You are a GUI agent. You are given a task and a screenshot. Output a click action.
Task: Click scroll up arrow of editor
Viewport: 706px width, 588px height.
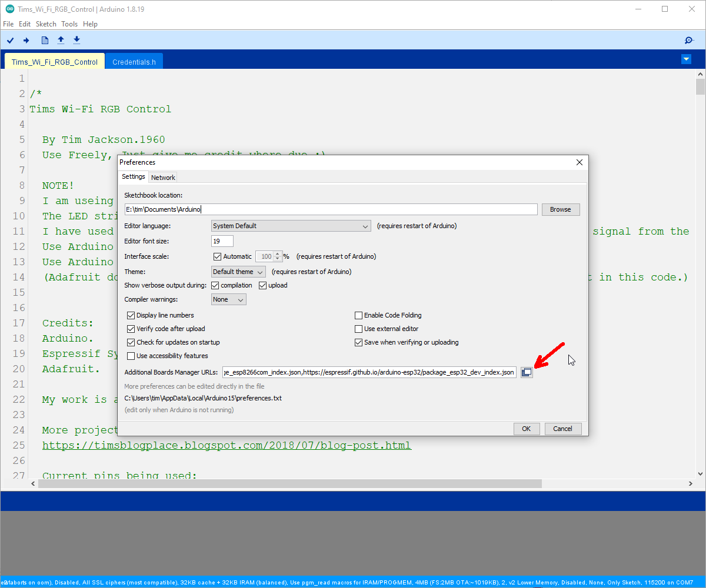pos(700,73)
